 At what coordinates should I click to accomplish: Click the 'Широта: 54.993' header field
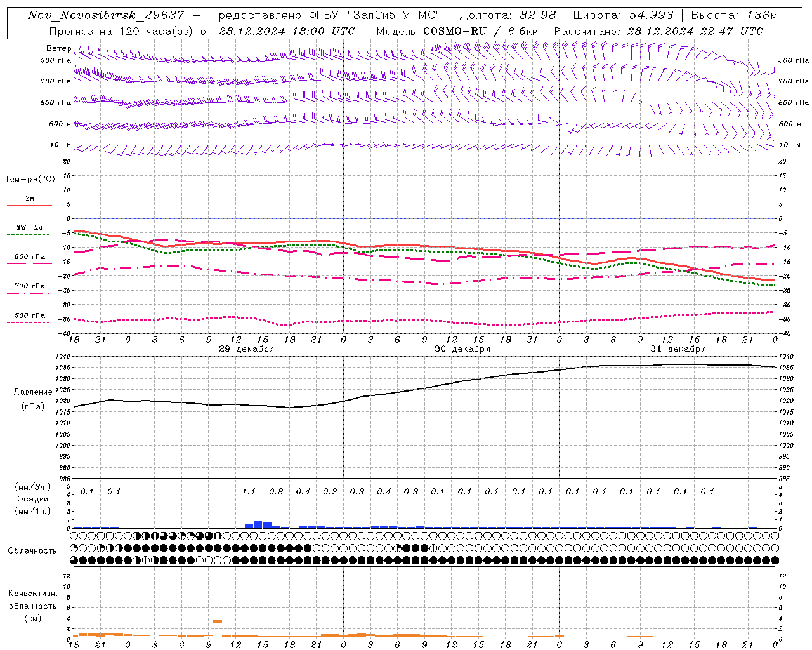coord(623,15)
